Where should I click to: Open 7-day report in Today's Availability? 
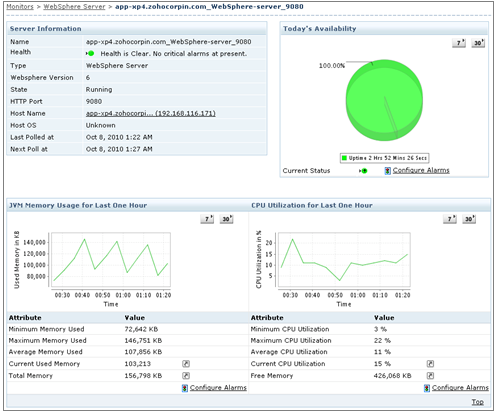(459, 43)
